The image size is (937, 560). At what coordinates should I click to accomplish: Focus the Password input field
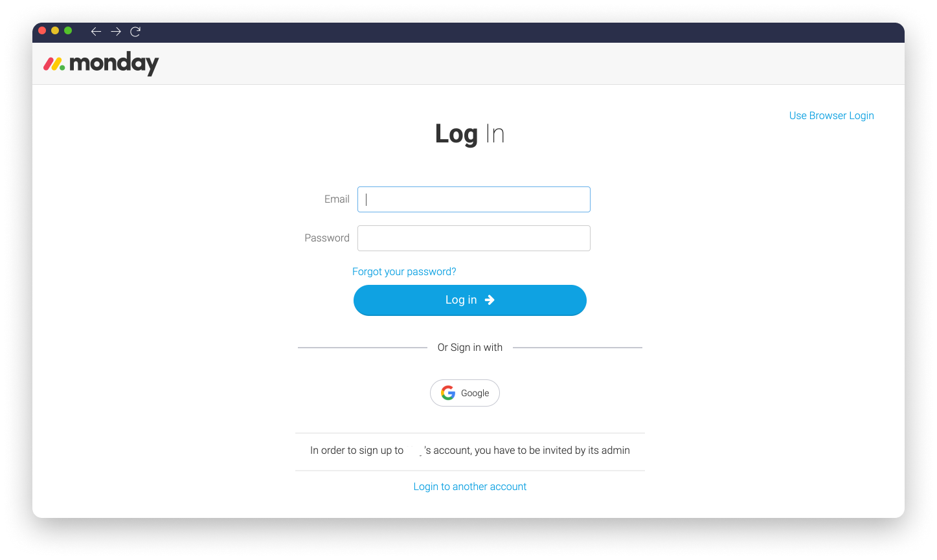[474, 238]
